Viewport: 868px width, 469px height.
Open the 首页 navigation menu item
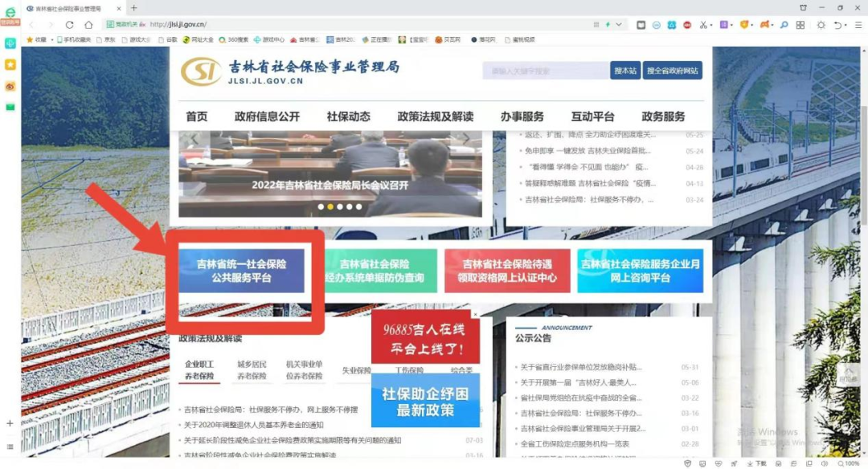[197, 116]
